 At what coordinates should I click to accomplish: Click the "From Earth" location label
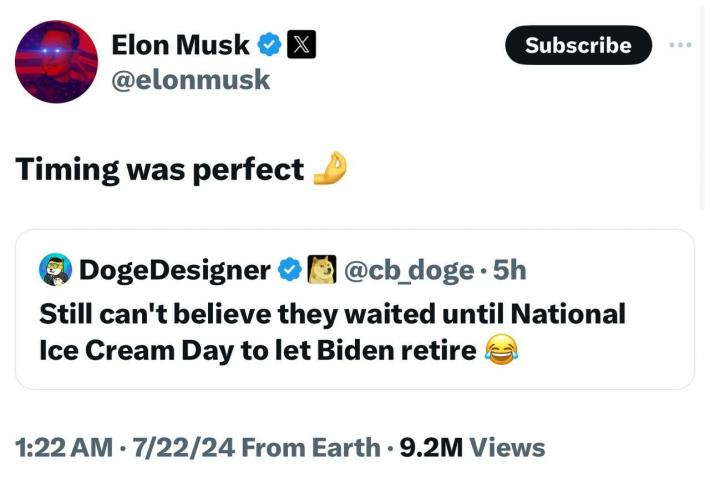click(312, 447)
